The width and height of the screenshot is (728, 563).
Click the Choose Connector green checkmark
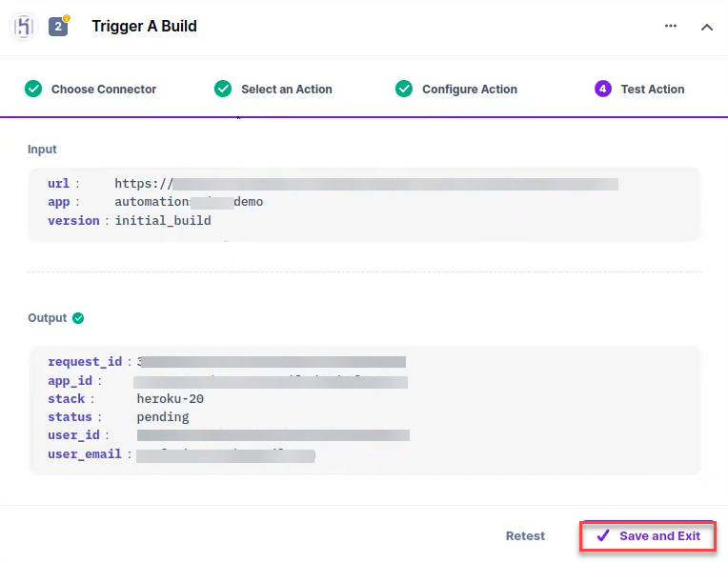(x=33, y=89)
